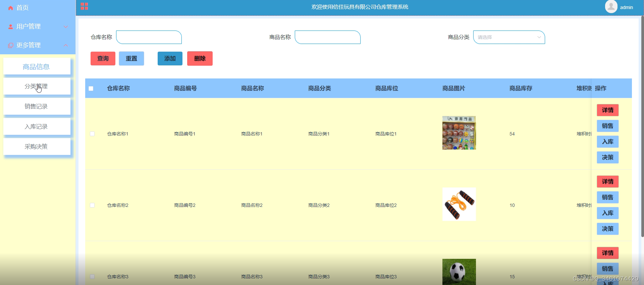
Task: Click the 商品库位2 cell
Action: click(386, 205)
